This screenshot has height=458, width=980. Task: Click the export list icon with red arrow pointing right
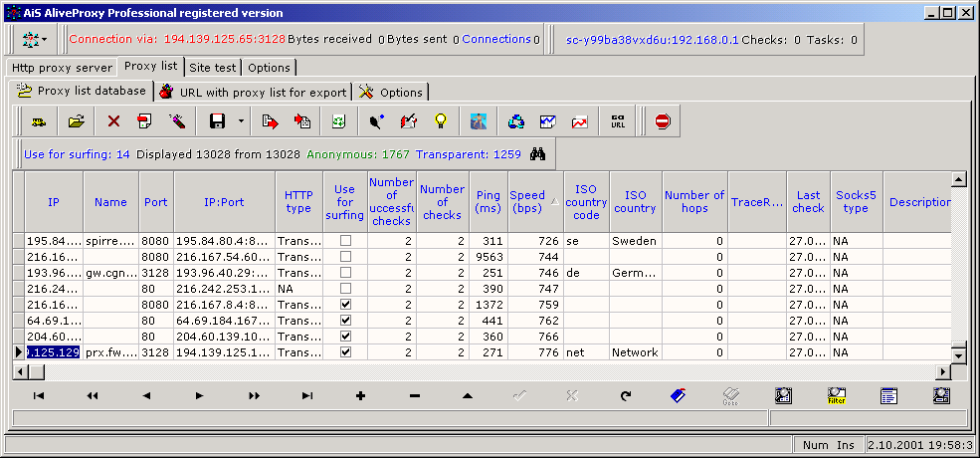tap(270, 121)
